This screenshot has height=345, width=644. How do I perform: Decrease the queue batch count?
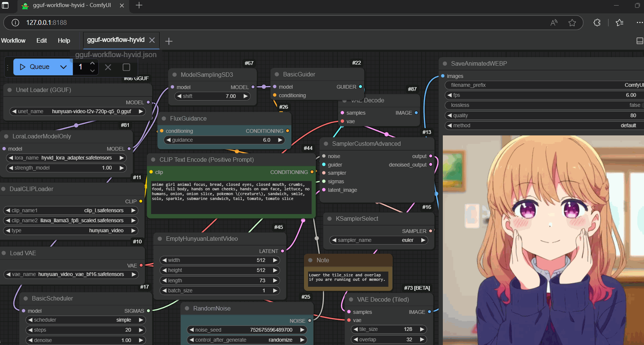click(x=92, y=70)
